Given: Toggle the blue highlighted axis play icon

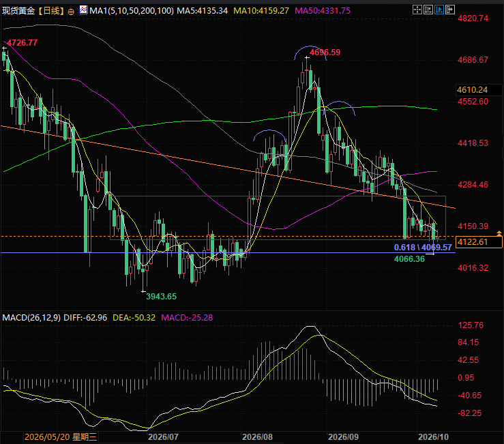Looking at the screenshot, I should pos(439,10).
